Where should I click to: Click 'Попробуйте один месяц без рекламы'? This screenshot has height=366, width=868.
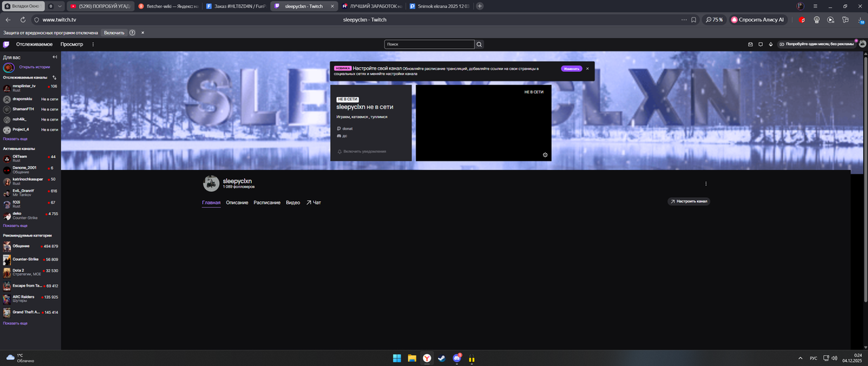817,44
